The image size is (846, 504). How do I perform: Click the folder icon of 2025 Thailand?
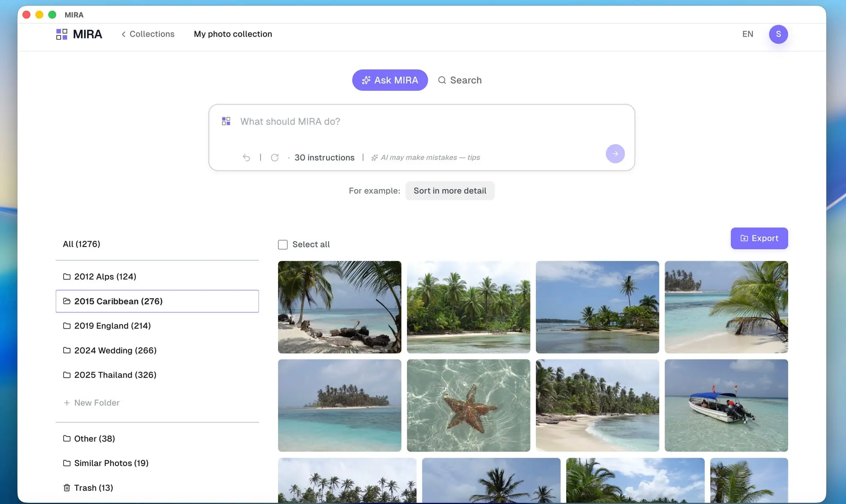[67, 375]
